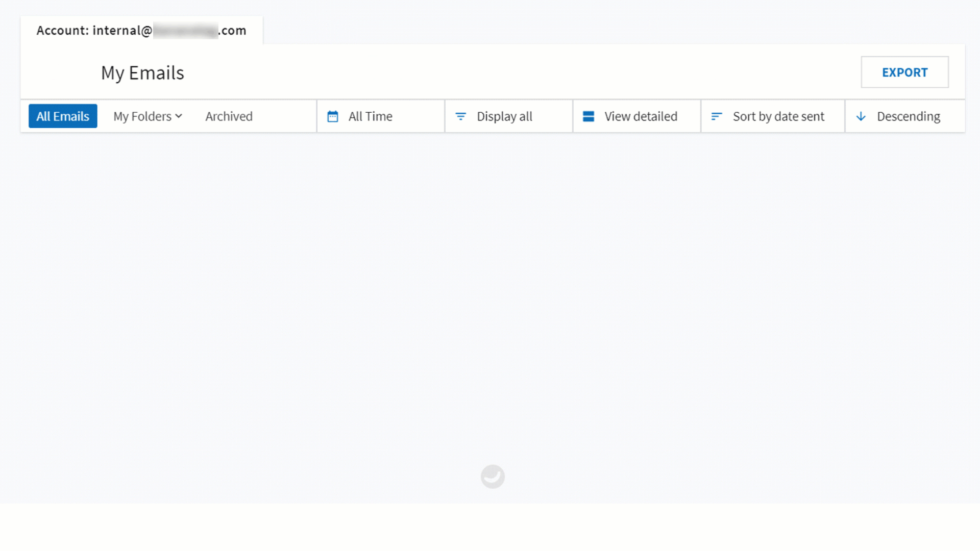Image resolution: width=980 pixels, height=551 pixels.
Task: Expand the My Folders dropdown
Action: [x=148, y=116]
